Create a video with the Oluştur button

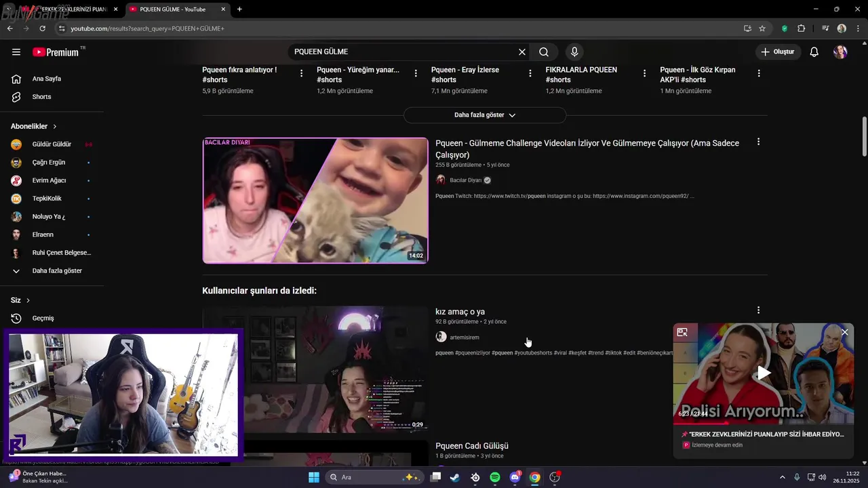tap(778, 52)
